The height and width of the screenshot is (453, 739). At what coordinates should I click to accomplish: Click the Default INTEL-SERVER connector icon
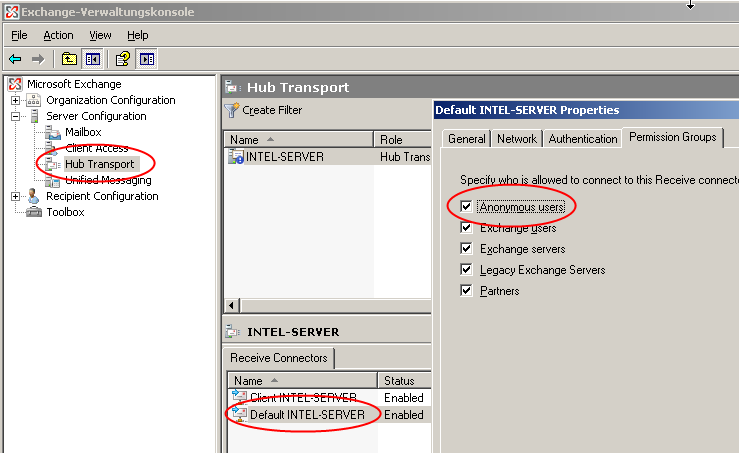(x=239, y=414)
